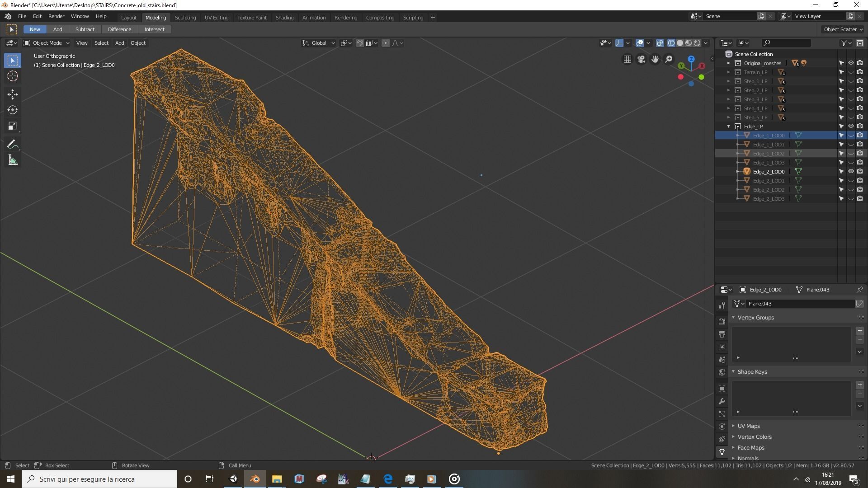Click the Windows taskbar search field
The width and height of the screenshot is (868, 488).
click(99, 479)
